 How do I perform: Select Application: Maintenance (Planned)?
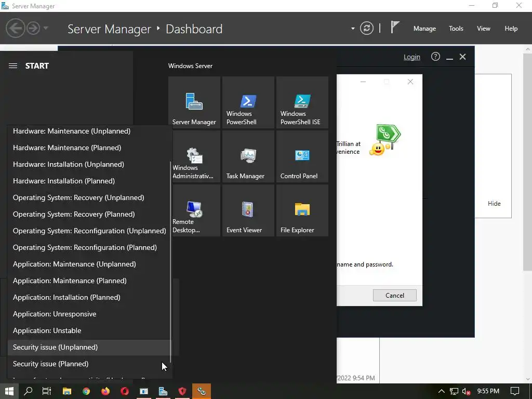[89, 281]
